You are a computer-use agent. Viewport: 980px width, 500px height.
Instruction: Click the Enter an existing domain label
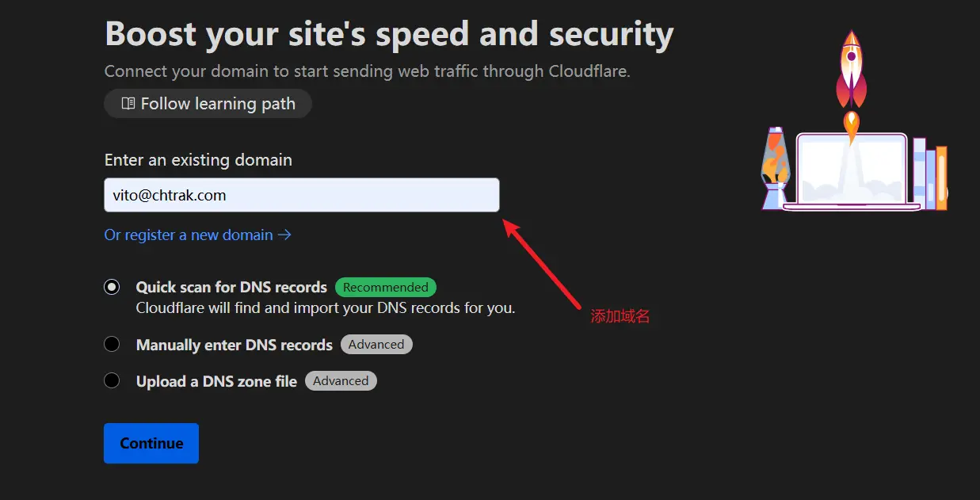[198, 160]
